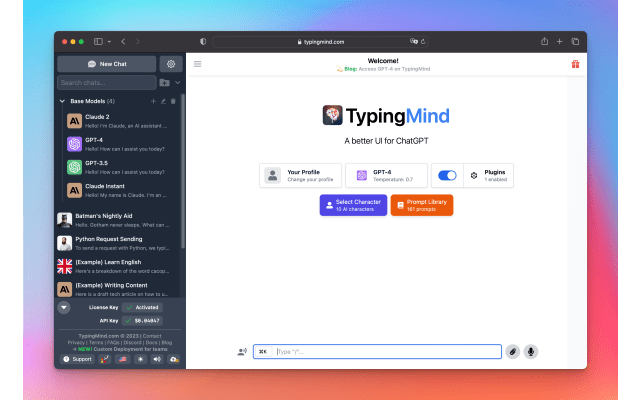Open the Docs link

point(151,342)
